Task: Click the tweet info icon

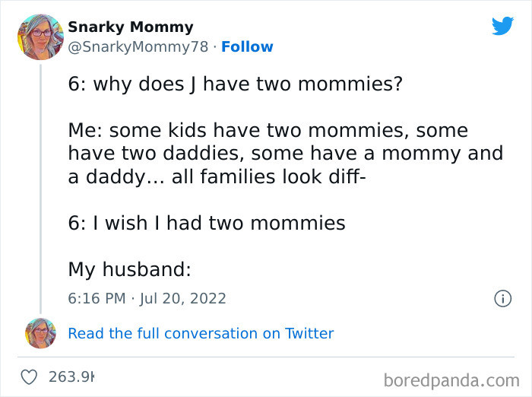Action: pos(502,299)
